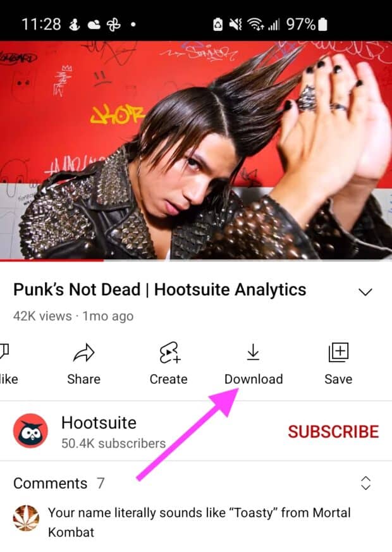Tap the Save to playlist icon
Image resolution: width=392 pixels, height=552 pixels.
point(338,352)
